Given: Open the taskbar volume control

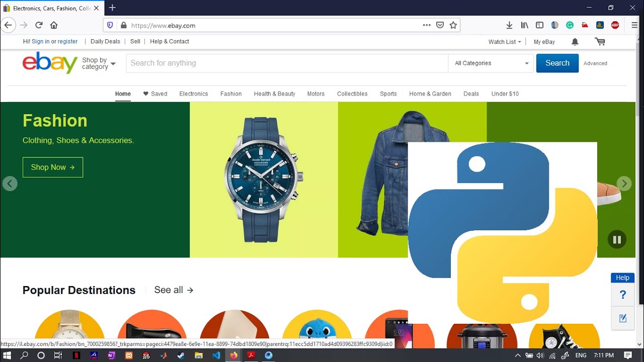Looking at the screenshot, I should coord(540,355).
